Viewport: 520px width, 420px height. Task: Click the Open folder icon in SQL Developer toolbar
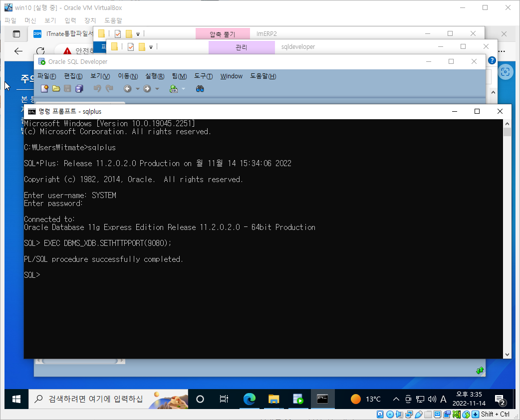(56, 88)
